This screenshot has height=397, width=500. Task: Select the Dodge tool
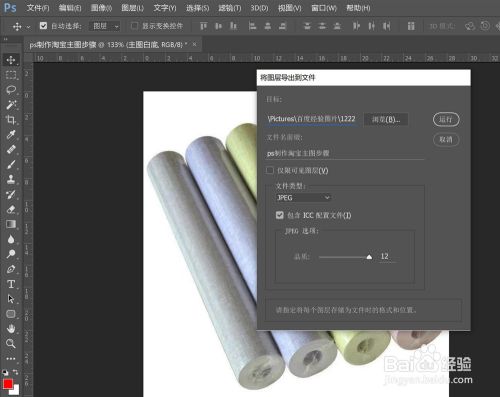click(x=11, y=254)
